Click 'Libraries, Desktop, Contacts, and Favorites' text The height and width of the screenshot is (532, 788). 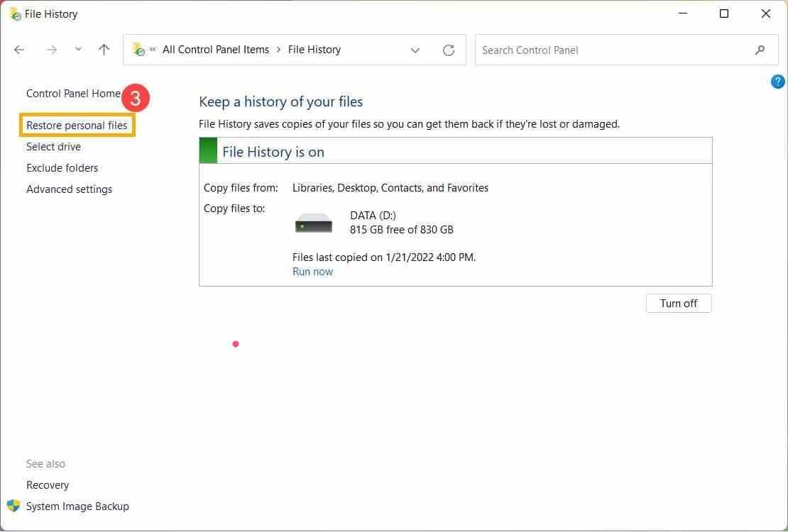point(390,188)
